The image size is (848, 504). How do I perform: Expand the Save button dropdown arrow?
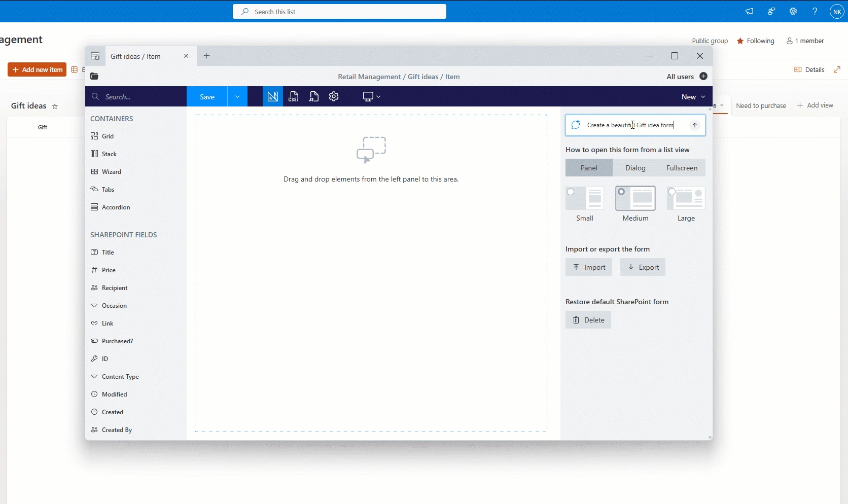(237, 97)
